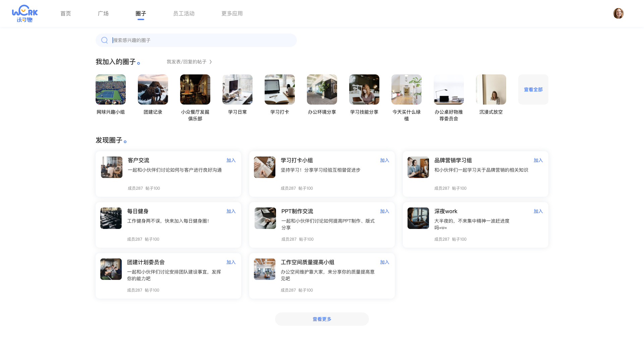The width and height of the screenshot is (644, 362).
Task: Open the 团建记录 circle thumbnail
Action: (153, 89)
